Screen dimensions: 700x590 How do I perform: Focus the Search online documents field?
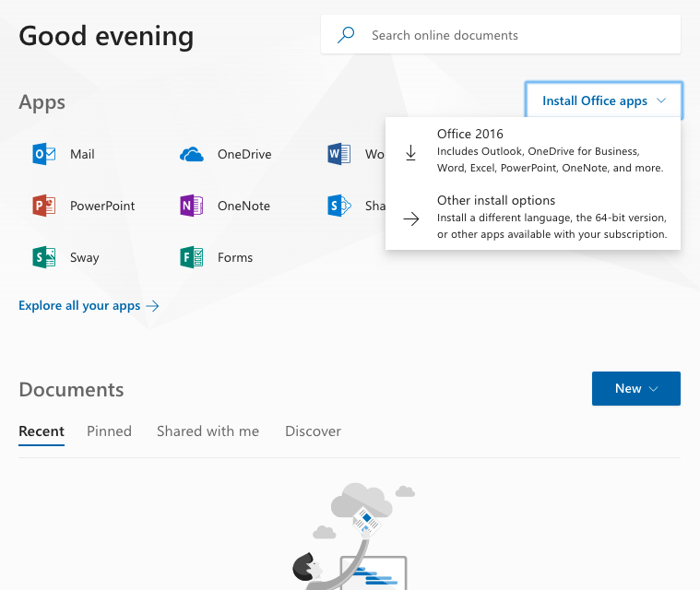pos(501,35)
